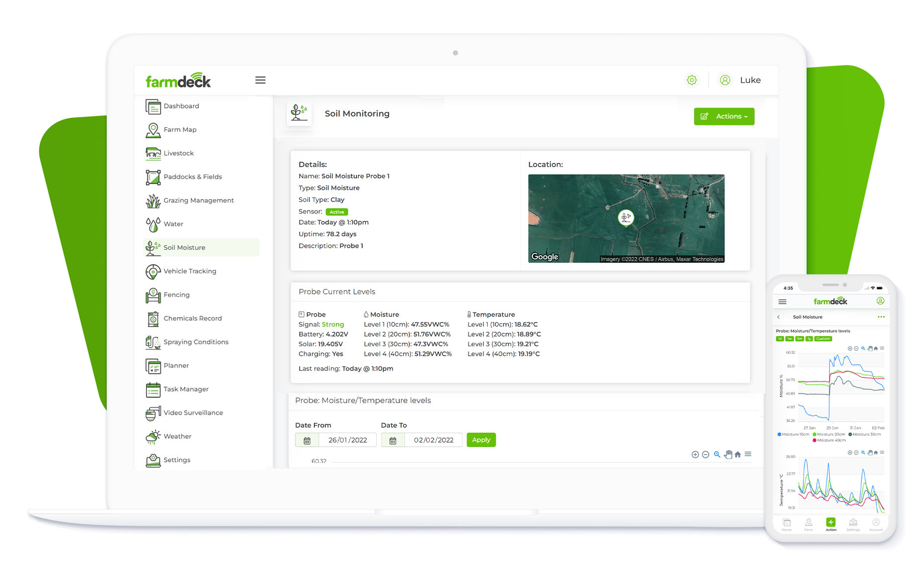Reset desktop chart with home icon

pos(738,455)
